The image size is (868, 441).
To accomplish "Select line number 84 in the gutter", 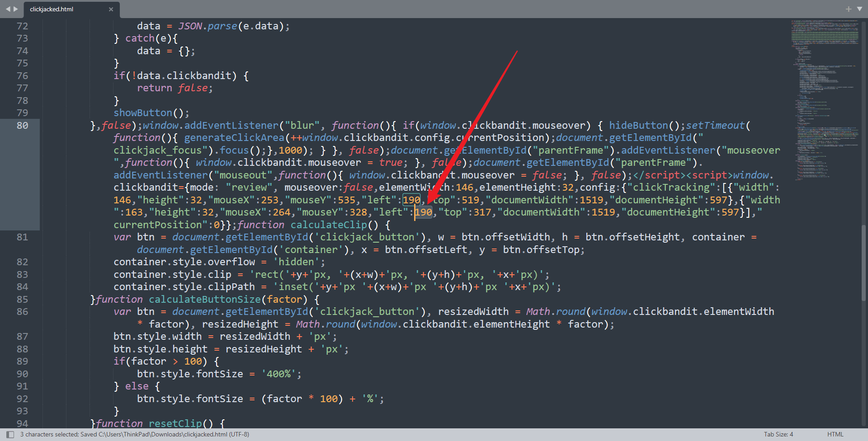I will coord(22,287).
